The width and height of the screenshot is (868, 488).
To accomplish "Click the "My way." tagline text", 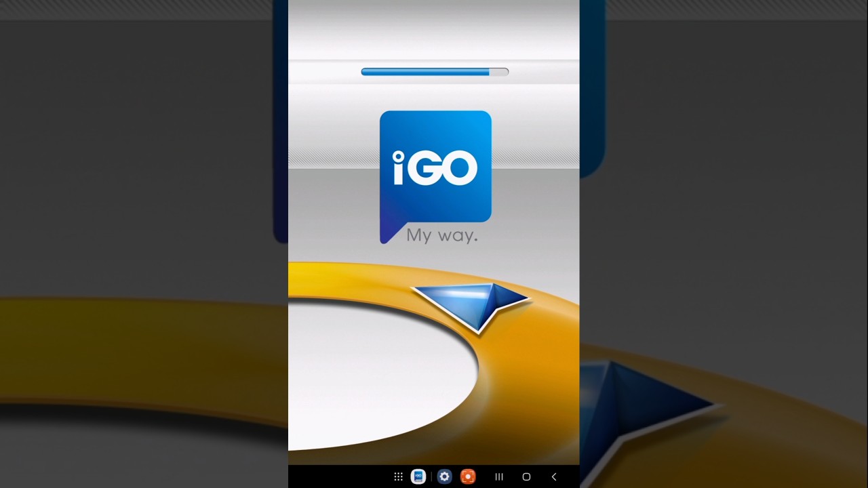I will click(442, 236).
